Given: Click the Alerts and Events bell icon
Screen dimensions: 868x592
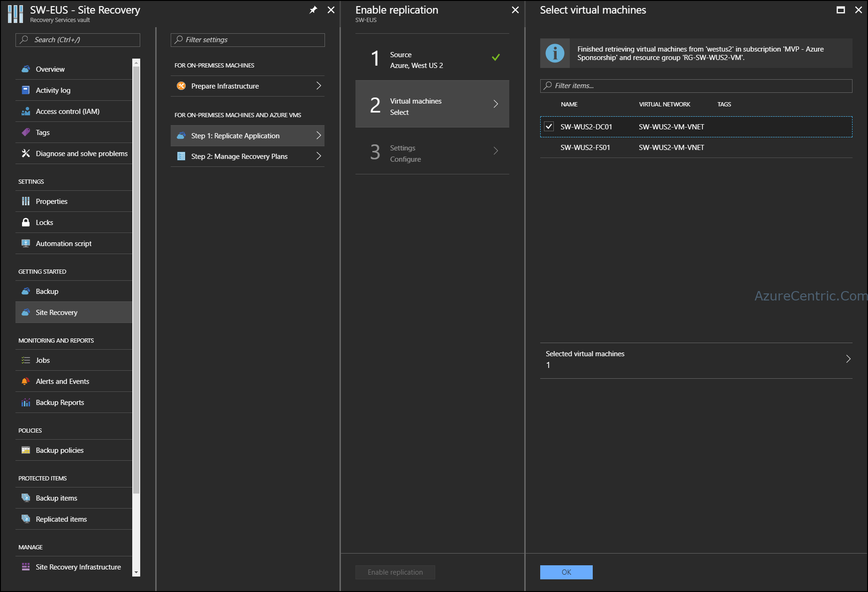Looking at the screenshot, I should (x=26, y=381).
